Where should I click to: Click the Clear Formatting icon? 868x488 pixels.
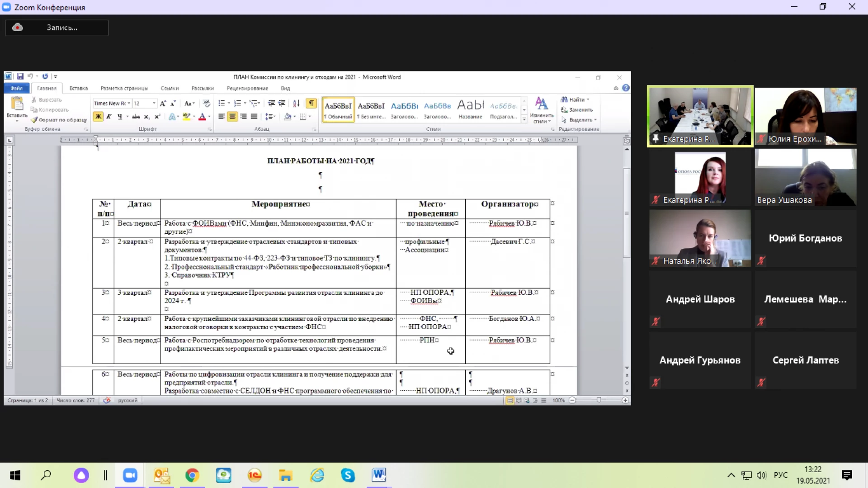tap(207, 104)
